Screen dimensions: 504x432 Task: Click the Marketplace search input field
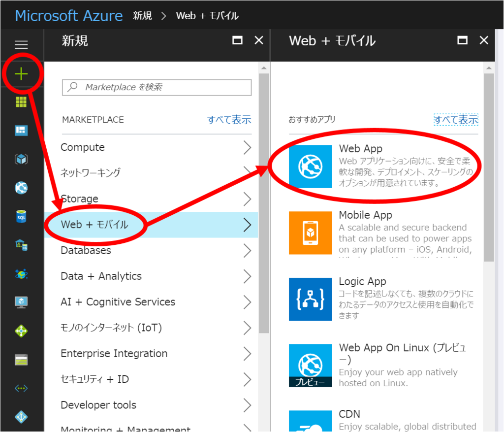157,87
